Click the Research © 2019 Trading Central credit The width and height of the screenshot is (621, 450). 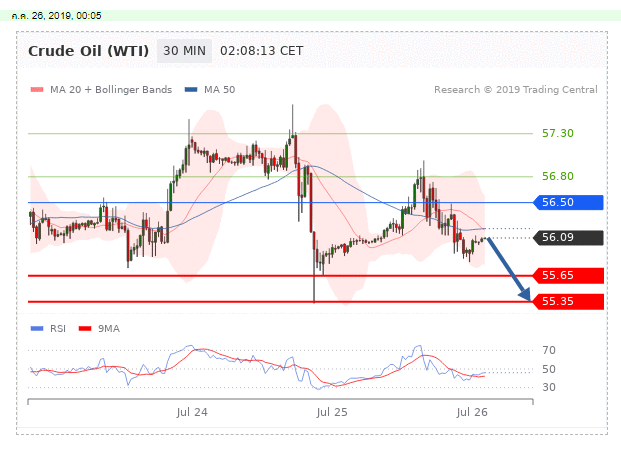point(516,90)
